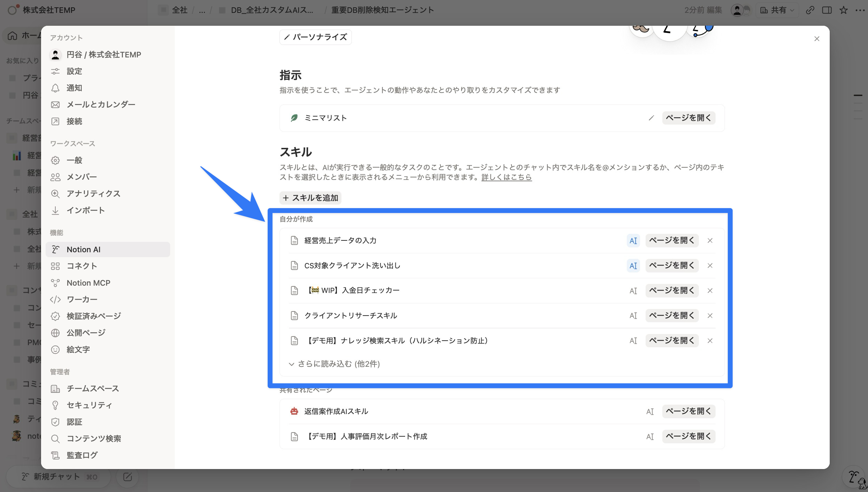Open page for 経営売上データの入力

point(672,240)
